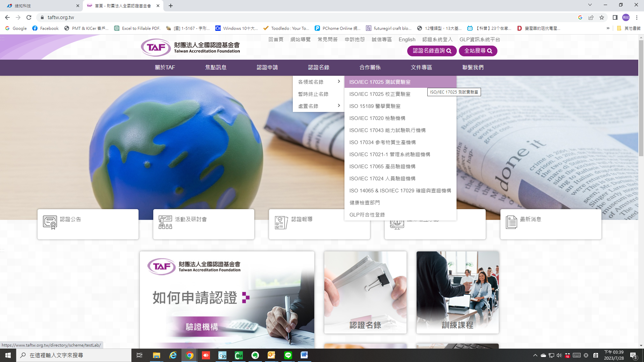Click the 如何申請認證 banner
Image resolution: width=644 pixels, height=362 pixels.
click(x=227, y=300)
